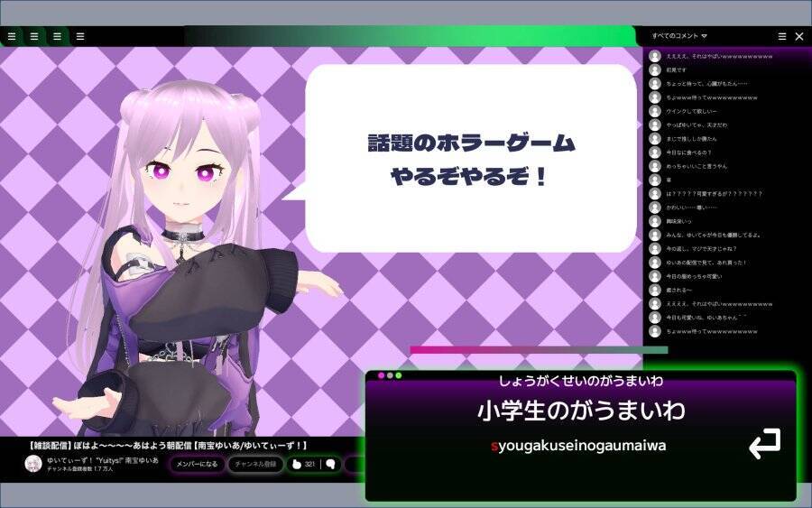Click avatar next to 今日も可愛いね、ゆいあちゃん

click(655, 318)
